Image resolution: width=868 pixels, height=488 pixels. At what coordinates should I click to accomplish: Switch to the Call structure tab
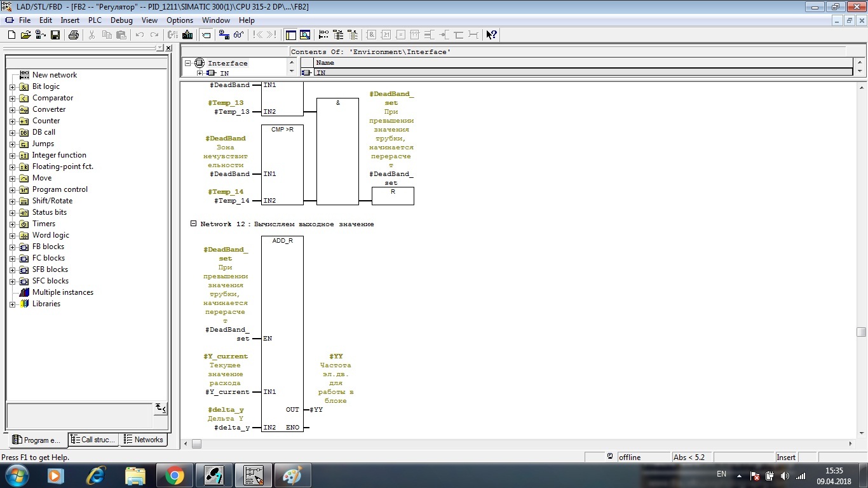pos(93,440)
